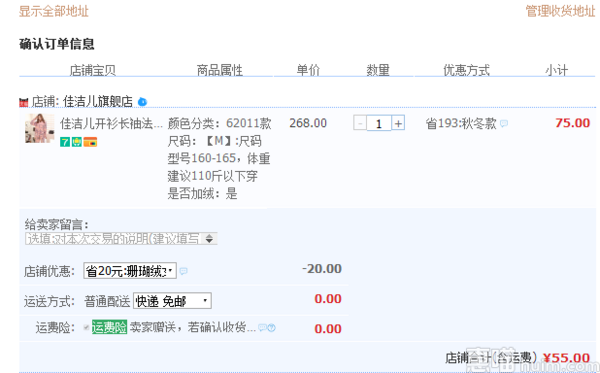Click the 268.00 unit price
Image resolution: width=600 pixels, height=373 pixels.
308,123
